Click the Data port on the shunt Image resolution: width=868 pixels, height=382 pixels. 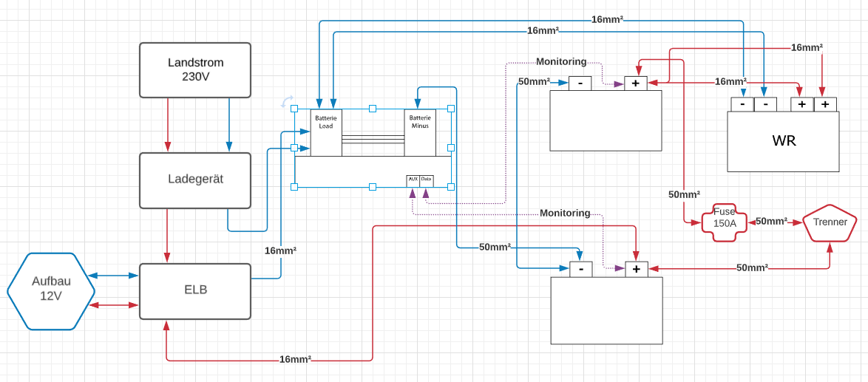point(427,180)
